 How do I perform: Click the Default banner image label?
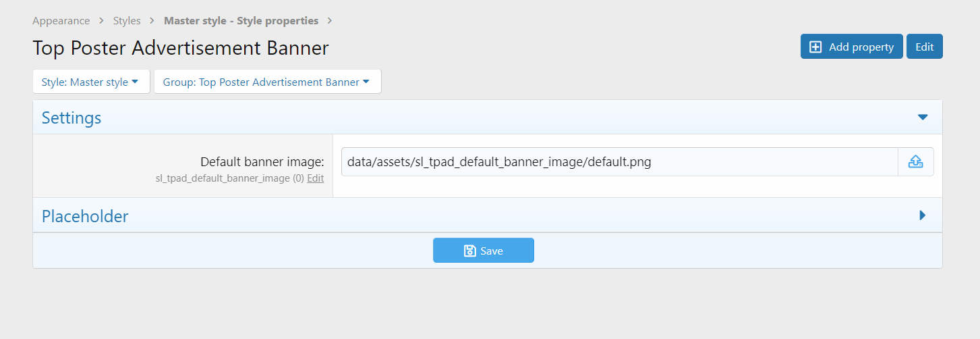pos(262,162)
